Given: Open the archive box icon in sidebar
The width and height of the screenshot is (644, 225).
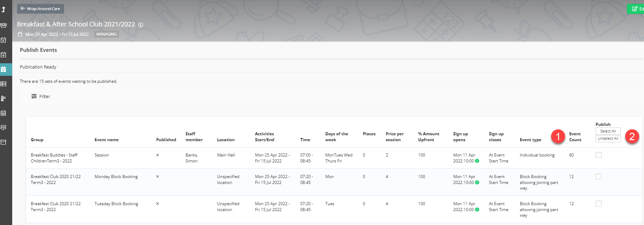Looking at the screenshot, I should tap(3, 142).
